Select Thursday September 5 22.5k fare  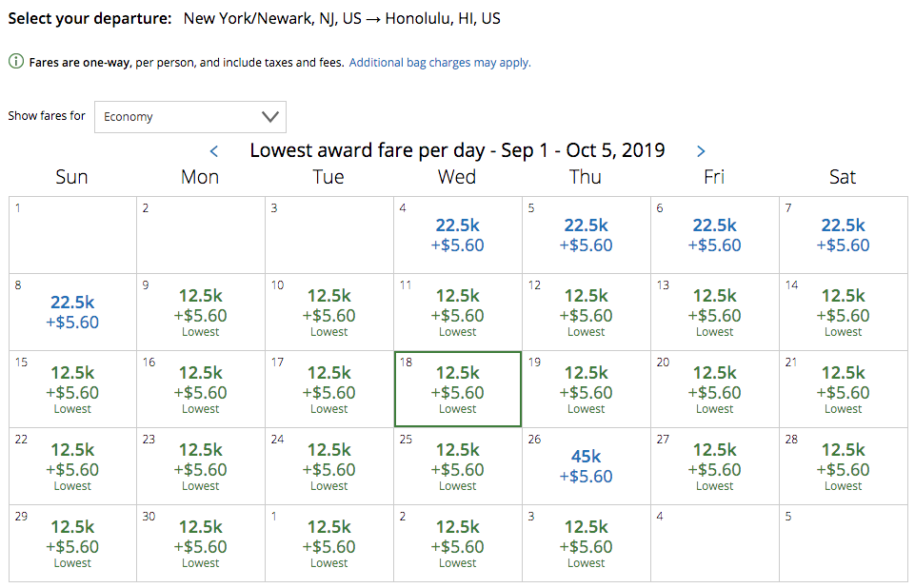586,235
